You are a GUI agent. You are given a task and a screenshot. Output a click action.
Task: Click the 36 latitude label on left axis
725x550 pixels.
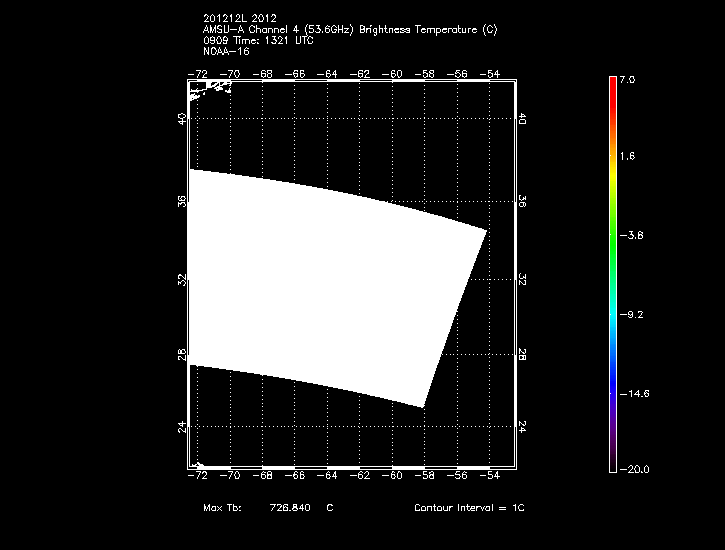181,200
